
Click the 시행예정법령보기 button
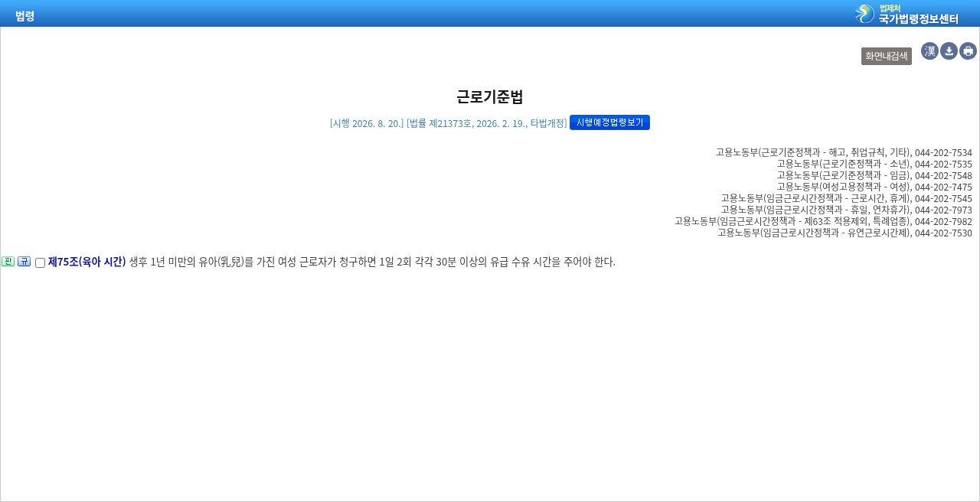609,122
